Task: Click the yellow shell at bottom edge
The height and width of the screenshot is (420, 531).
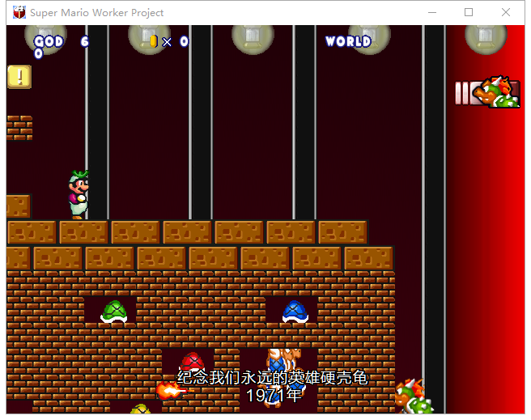Action: pyautogui.click(x=140, y=409)
